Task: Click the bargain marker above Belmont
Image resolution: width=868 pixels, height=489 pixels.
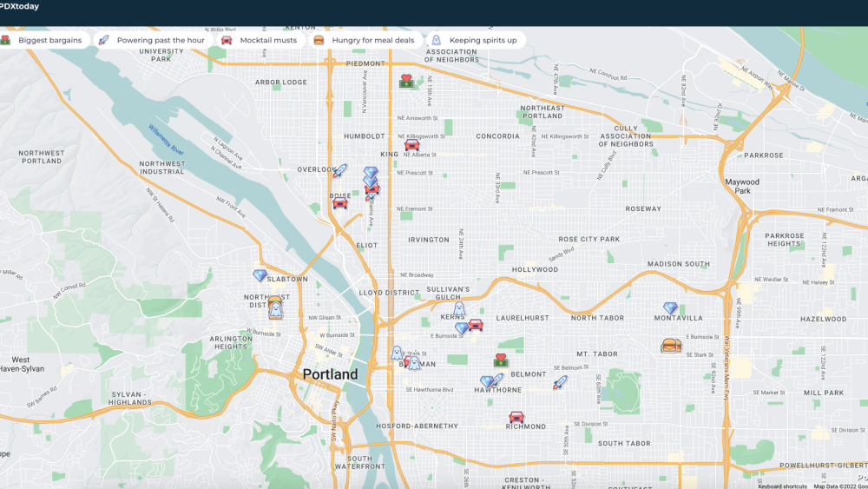Action: coord(501,360)
